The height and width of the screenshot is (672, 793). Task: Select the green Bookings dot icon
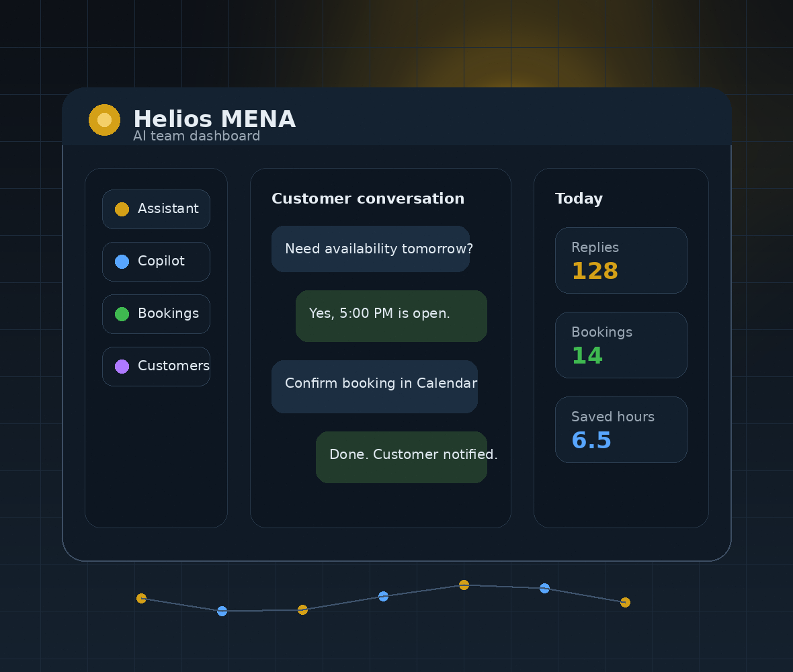pos(122,314)
